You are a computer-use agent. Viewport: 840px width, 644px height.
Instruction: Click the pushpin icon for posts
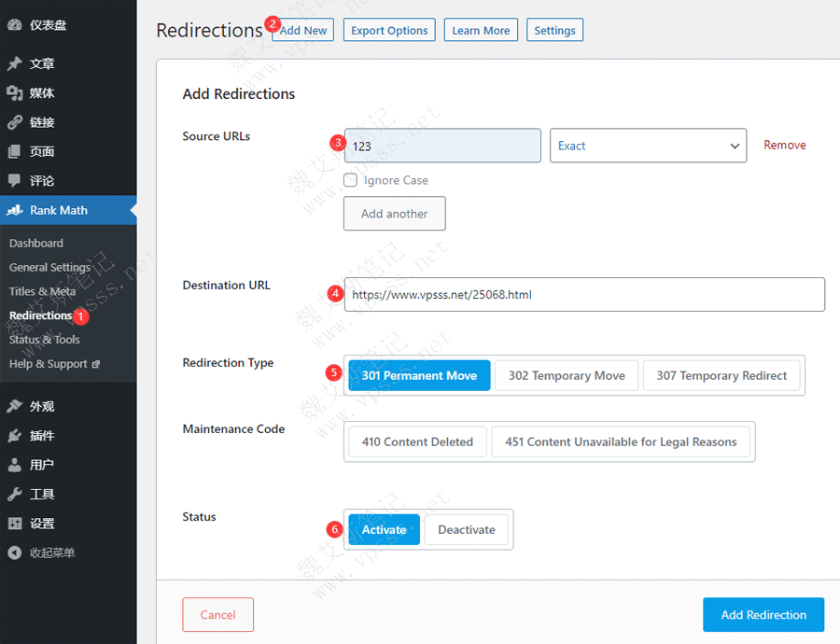click(14, 64)
